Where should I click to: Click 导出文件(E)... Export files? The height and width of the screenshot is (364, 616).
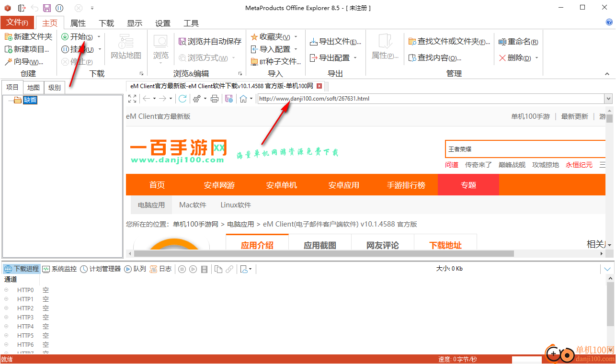coord(335,42)
